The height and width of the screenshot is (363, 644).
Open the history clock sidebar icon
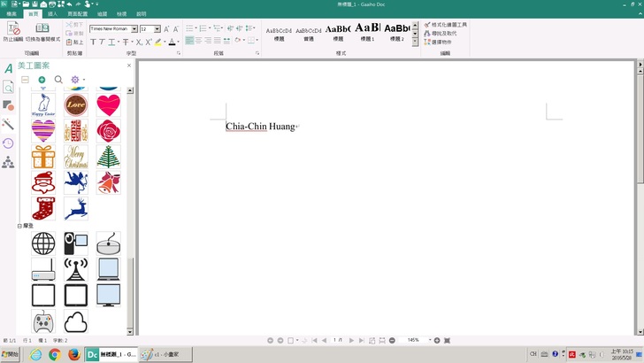[x=8, y=143]
